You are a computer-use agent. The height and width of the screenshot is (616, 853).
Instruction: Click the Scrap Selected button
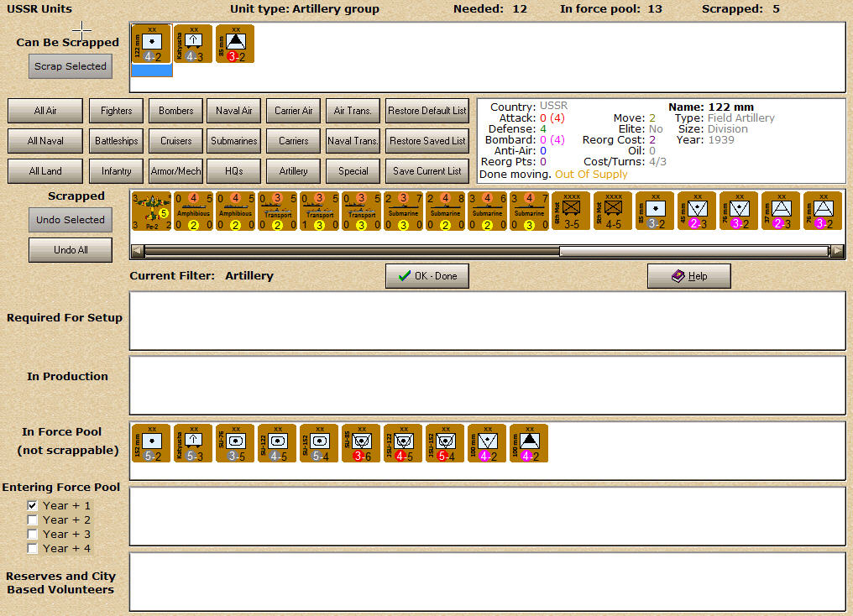coord(71,66)
